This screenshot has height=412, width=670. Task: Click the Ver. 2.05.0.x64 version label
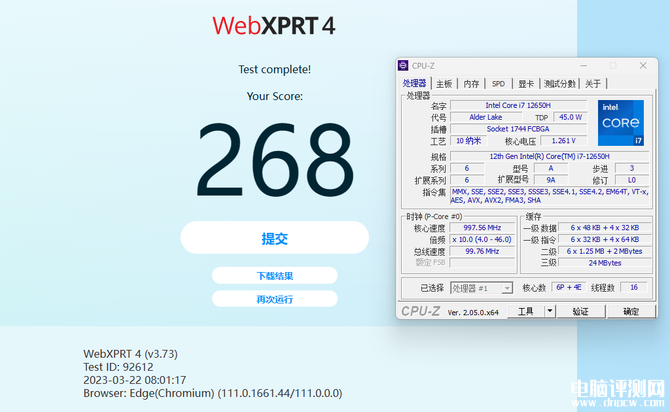pos(473,312)
